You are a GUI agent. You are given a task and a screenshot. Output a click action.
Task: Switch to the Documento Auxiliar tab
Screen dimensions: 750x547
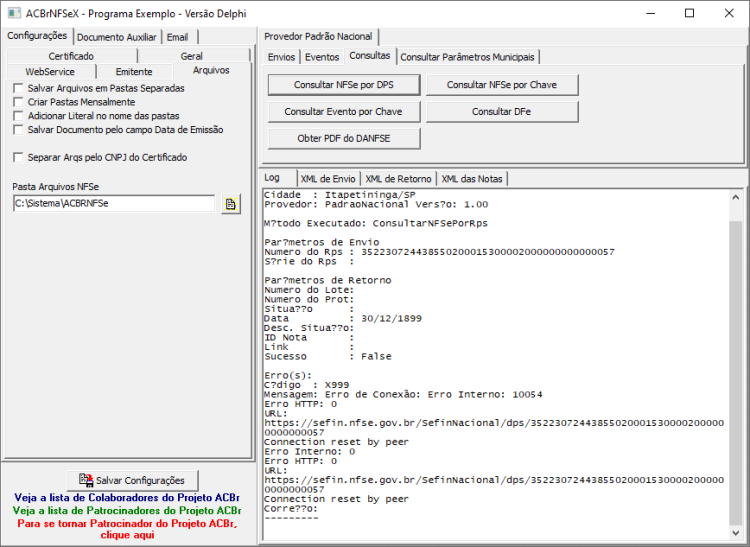click(117, 37)
